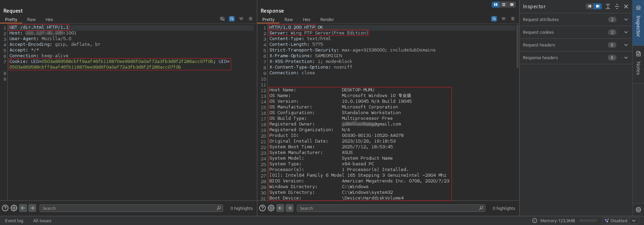Go to previous match in Response search
The image size is (644, 225).
click(x=280, y=208)
